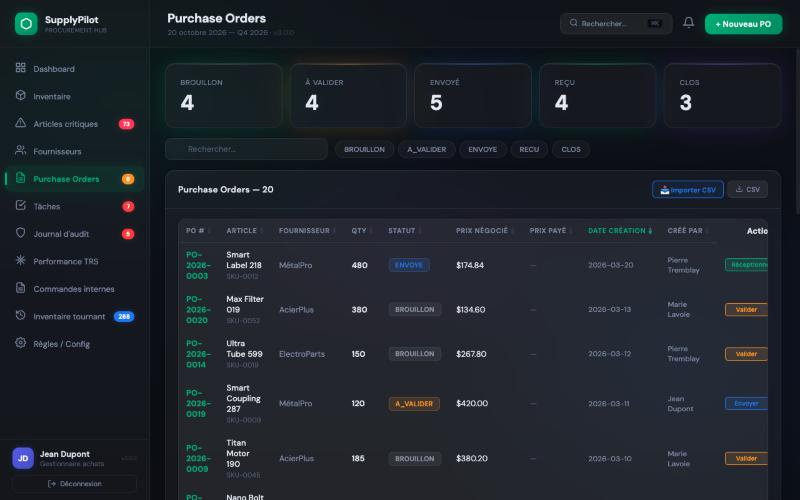Sort by PRIX NÉGOCIÉ column header
The width and height of the screenshot is (800, 500).
(x=485, y=231)
